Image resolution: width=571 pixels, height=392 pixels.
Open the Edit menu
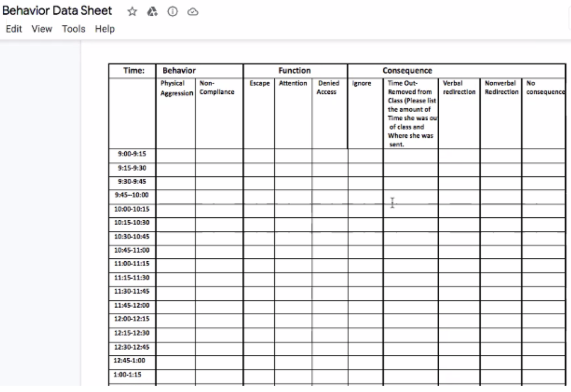pyautogui.click(x=14, y=29)
